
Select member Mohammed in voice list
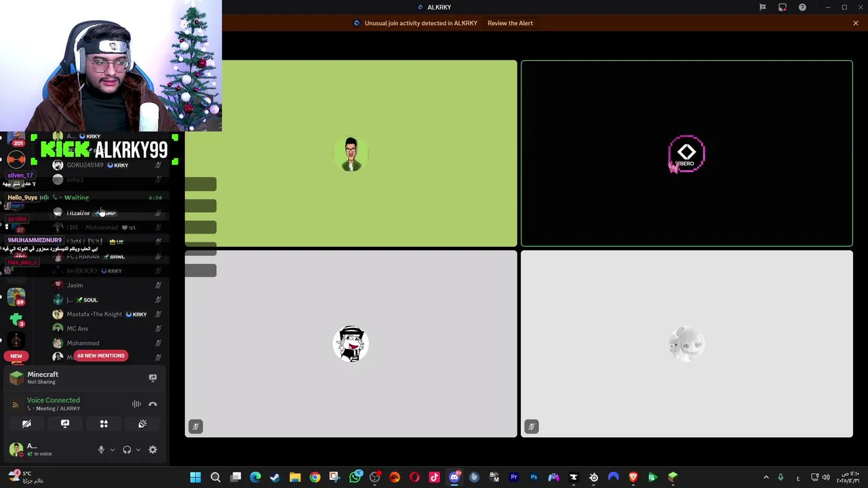point(108,343)
